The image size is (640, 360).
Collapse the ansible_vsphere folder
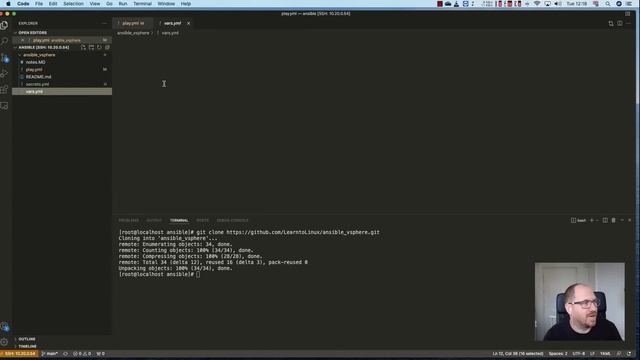click(62, 55)
